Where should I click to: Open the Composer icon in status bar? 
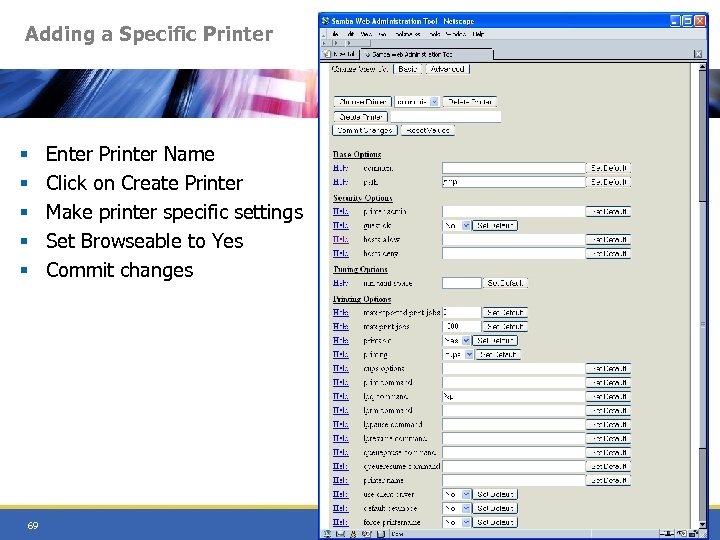(366, 534)
